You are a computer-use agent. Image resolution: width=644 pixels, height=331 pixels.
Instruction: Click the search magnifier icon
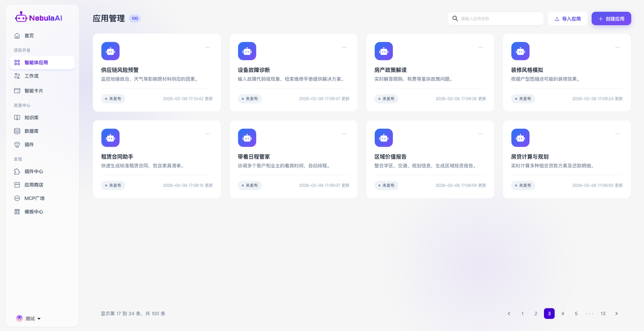pos(455,19)
